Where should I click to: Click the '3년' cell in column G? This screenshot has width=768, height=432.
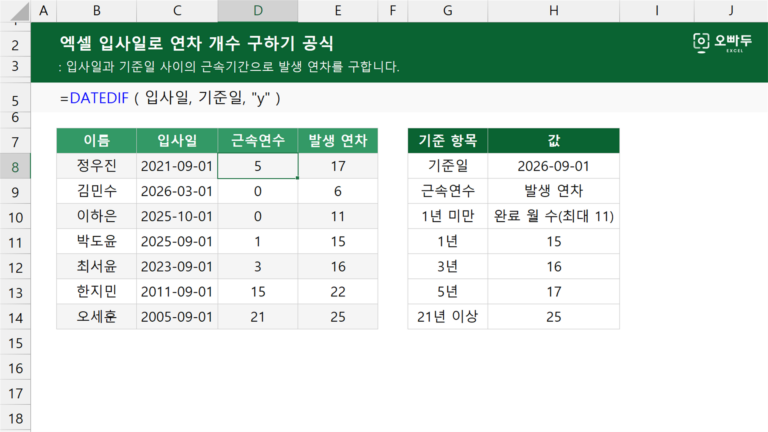[448, 266]
